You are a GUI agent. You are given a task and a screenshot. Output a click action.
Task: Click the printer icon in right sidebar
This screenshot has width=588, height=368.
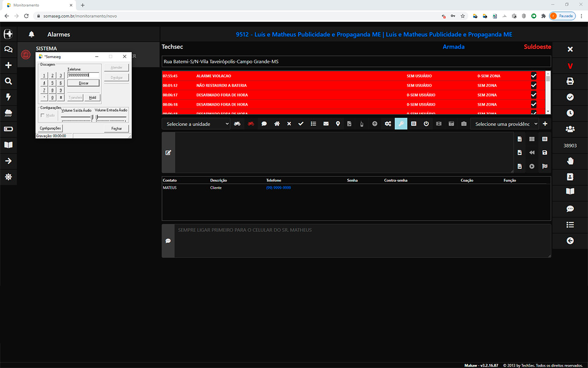(x=570, y=81)
